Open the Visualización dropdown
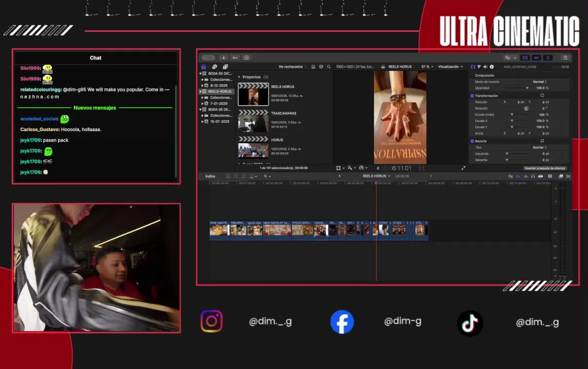The width and height of the screenshot is (588, 369). tap(450, 67)
